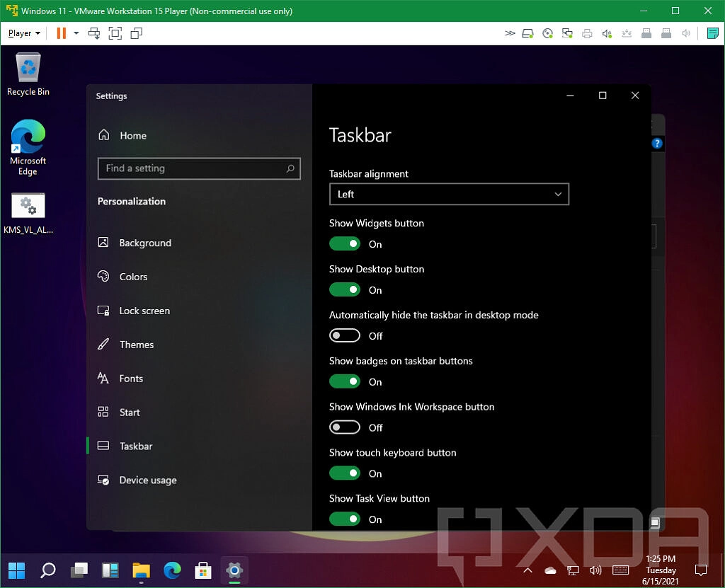725x588 pixels.
Task: Maximize the Settings window
Action: pos(603,96)
